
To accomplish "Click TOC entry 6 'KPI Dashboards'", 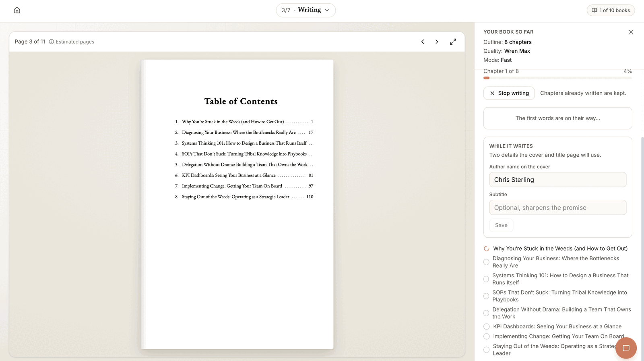I will click(x=244, y=175).
